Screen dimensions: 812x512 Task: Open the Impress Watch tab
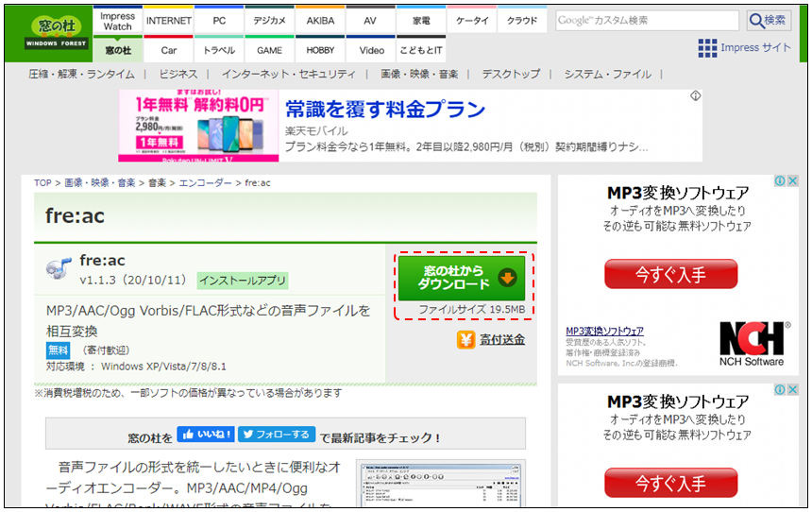118,21
